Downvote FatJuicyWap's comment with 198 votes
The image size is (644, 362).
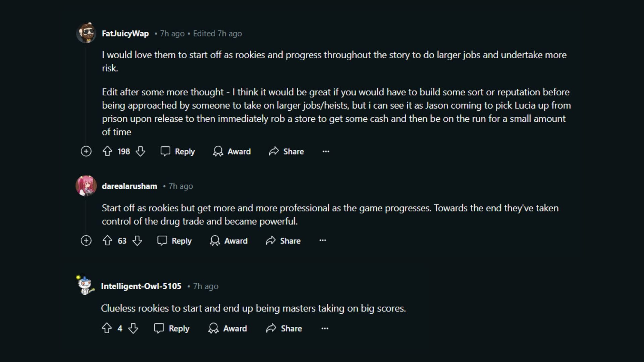point(141,152)
